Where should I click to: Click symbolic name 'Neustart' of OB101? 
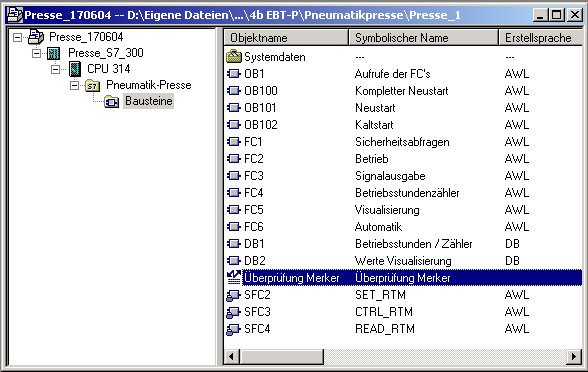click(x=375, y=108)
